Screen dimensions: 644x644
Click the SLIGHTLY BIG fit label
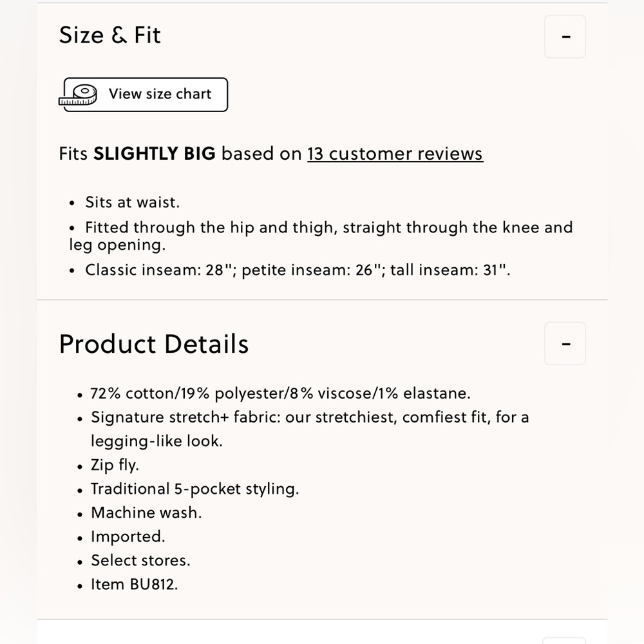(154, 154)
